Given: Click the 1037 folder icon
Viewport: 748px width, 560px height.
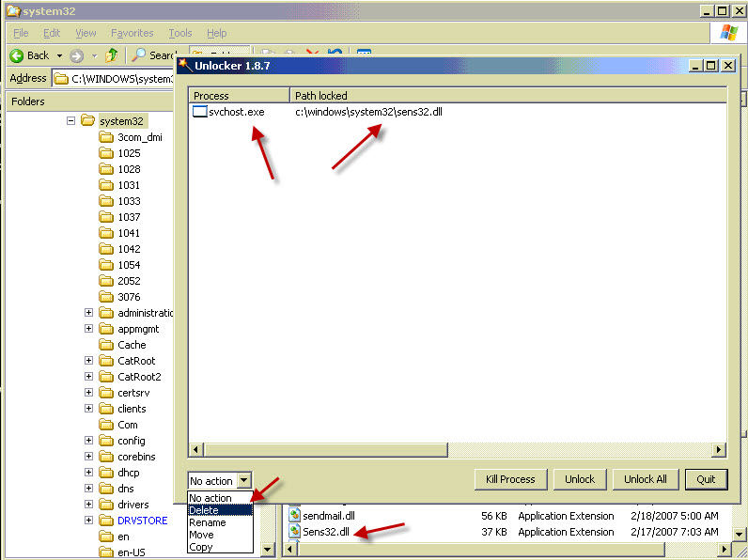Looking at the screenshot, I should point(106,217).
